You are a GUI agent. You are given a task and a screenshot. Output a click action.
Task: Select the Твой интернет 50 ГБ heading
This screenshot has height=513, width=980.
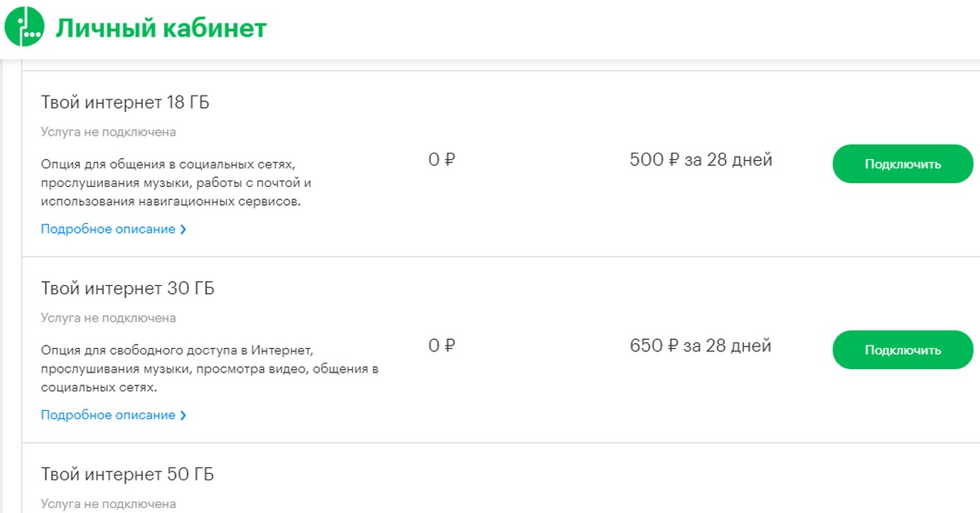click(x=127, y=475)
